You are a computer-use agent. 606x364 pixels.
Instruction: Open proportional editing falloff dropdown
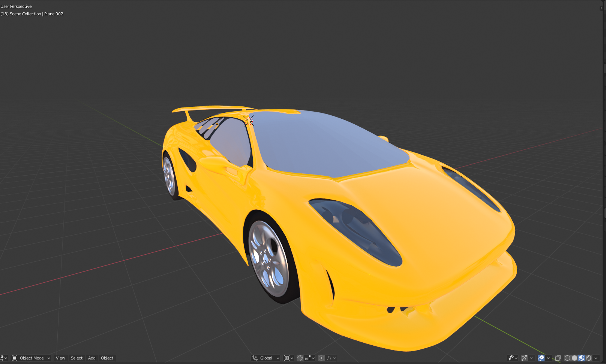point(331,358)
